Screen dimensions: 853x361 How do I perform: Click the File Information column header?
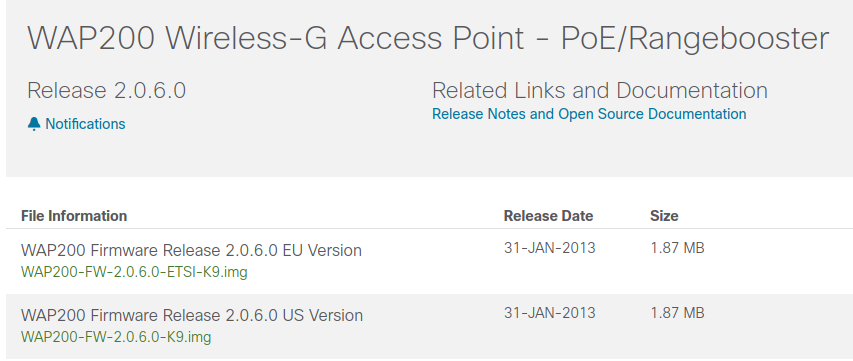pos(74,216)
